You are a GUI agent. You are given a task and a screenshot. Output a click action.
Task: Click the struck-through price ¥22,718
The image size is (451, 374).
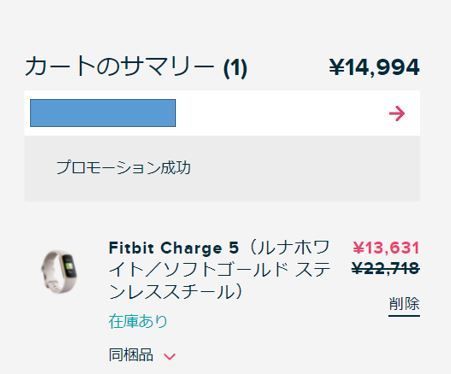[386, 268]
